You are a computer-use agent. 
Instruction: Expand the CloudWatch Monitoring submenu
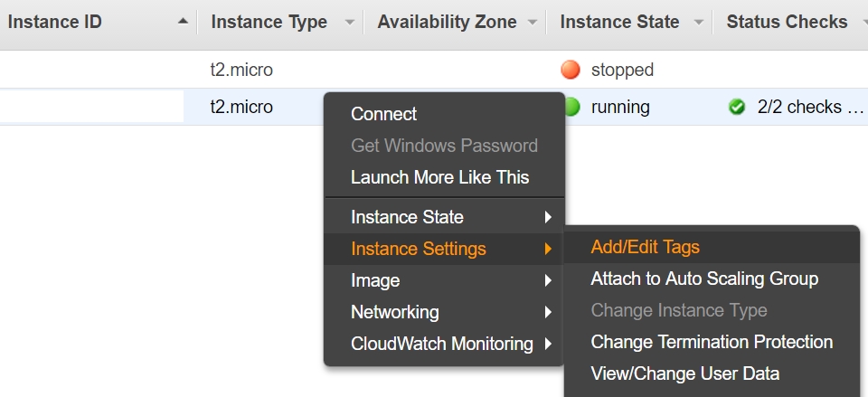(x=443, y=344)
